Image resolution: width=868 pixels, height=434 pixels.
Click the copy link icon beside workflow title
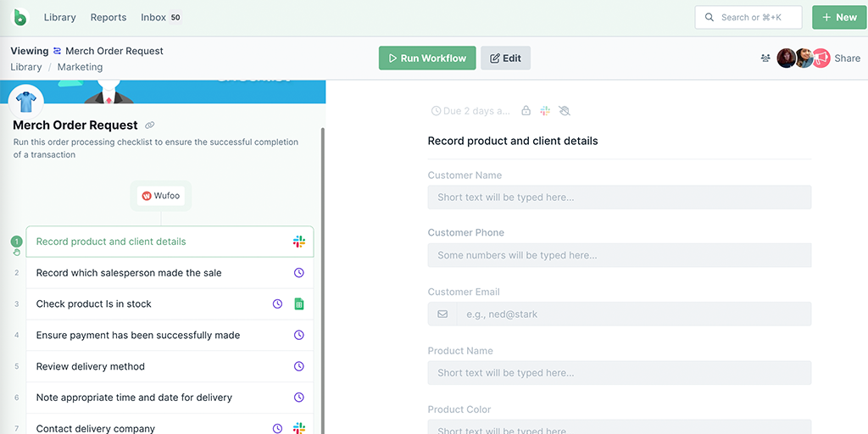click(150, 125)
